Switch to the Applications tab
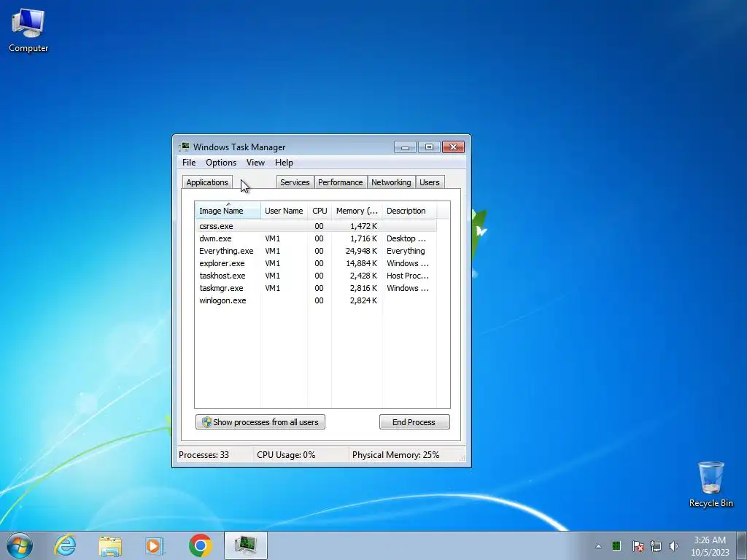Screen dimensions: 747x560 click(207, 182)
